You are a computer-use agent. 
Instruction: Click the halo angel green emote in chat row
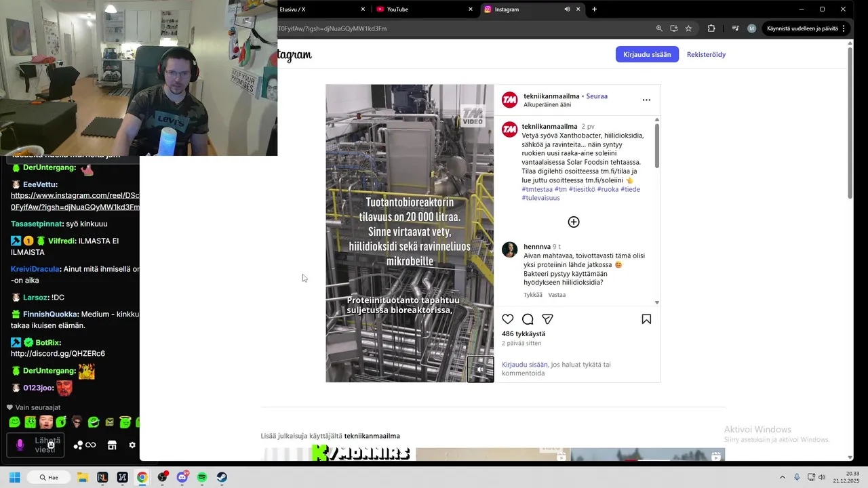(x=125, y=422)
